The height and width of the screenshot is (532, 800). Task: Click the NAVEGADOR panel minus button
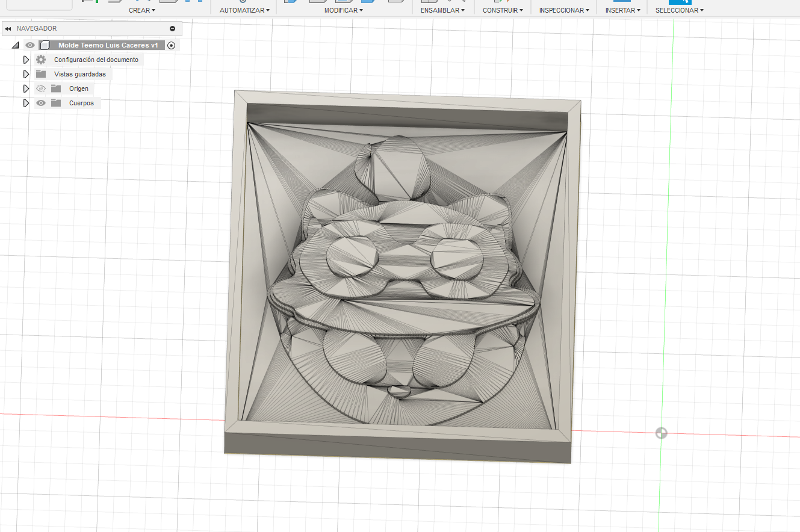pyautogui.click(x=172, y=28)
